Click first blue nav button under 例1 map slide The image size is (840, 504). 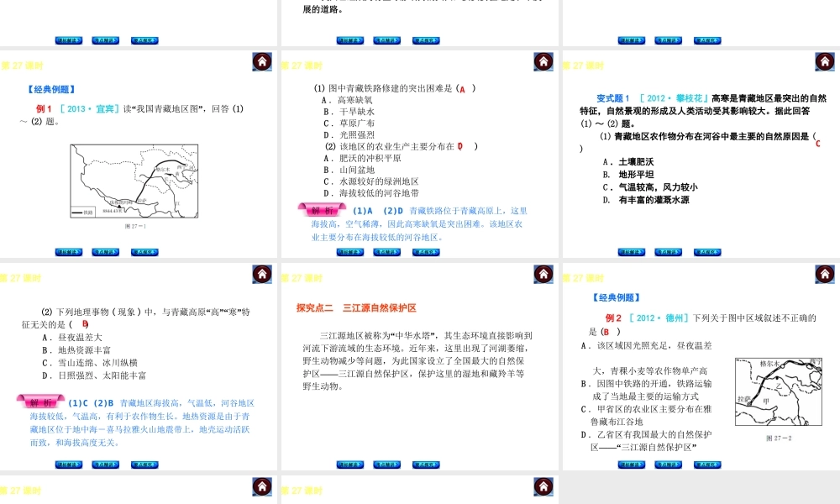69,252
